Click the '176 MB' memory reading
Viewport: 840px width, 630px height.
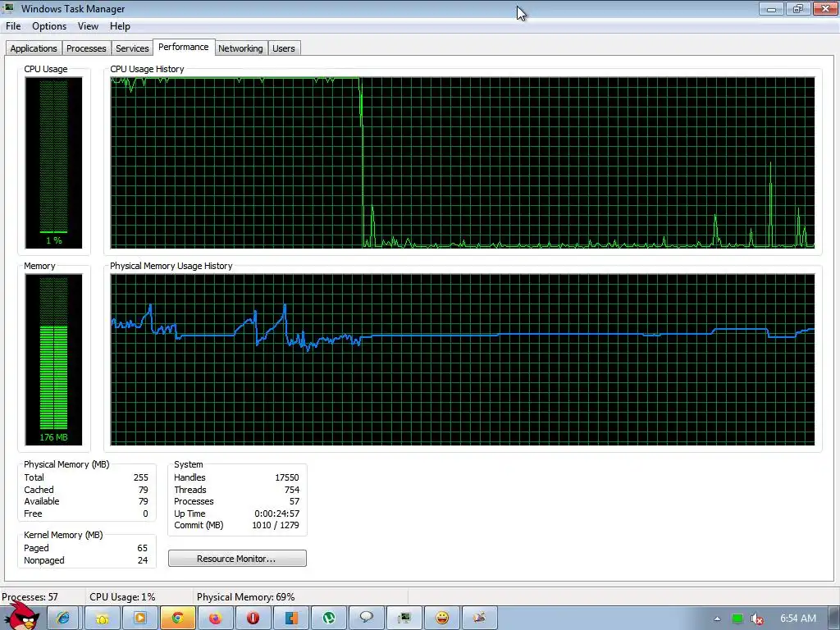click(x=53, y=437)
